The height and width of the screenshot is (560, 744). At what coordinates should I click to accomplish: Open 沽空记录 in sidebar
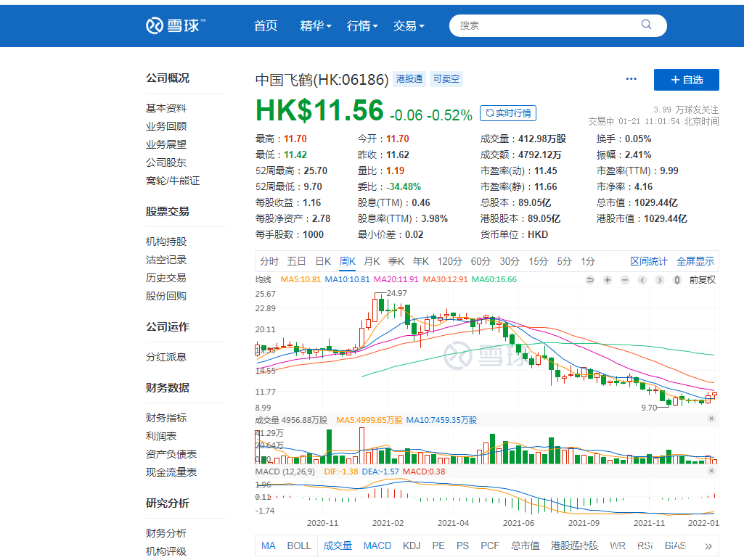click(x=166, y=260)
